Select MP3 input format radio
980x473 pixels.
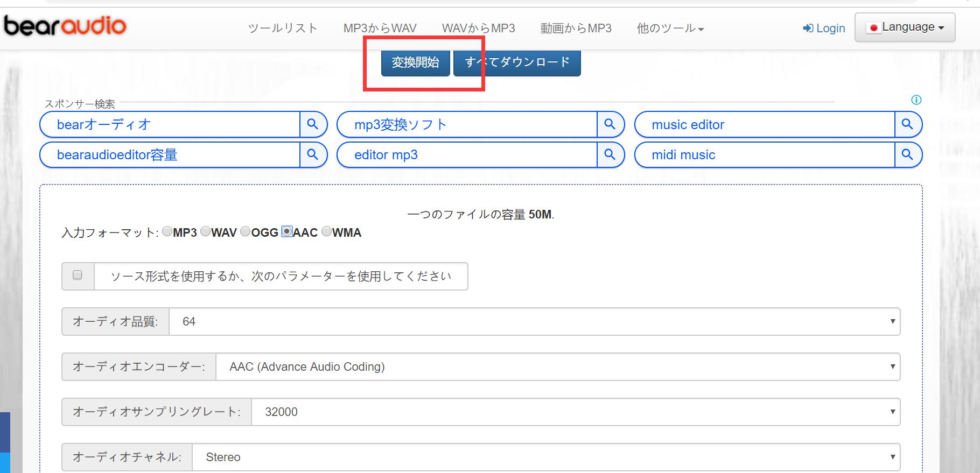pos(167,231)
